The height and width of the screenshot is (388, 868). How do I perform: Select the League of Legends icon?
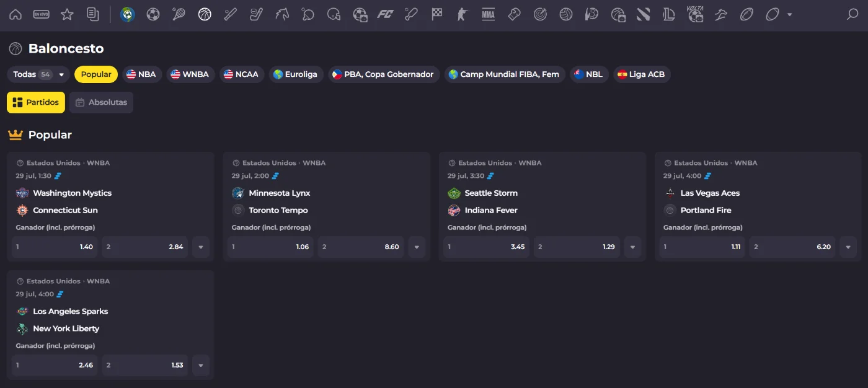[668, 14]
